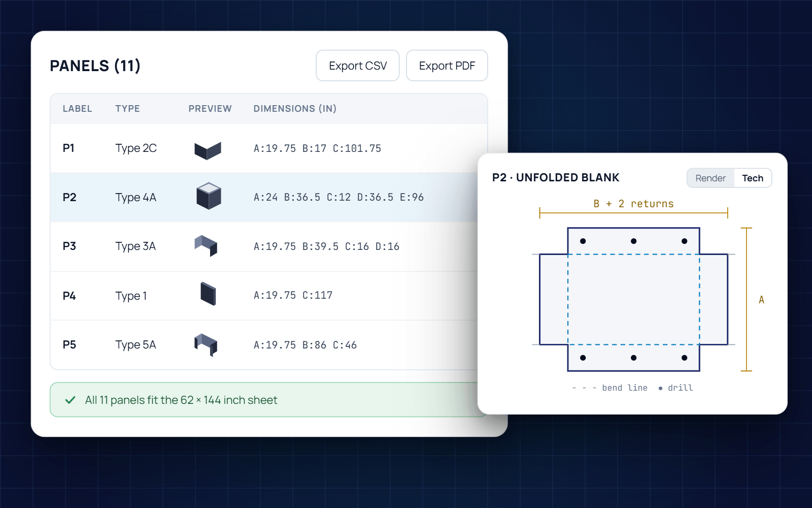Viewport: 812px width, 508px height.
Task: Click the P5 Type 5A preview icon
Action: pyautogui.click(x=206, y=344)
